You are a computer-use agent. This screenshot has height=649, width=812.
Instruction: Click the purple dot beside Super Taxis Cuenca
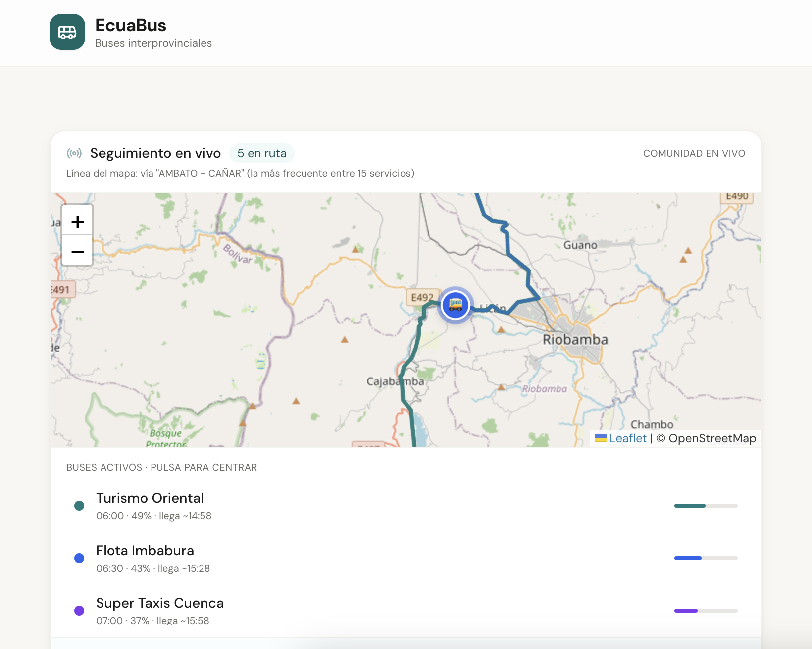pyautogui.click(x=79, y=611)
